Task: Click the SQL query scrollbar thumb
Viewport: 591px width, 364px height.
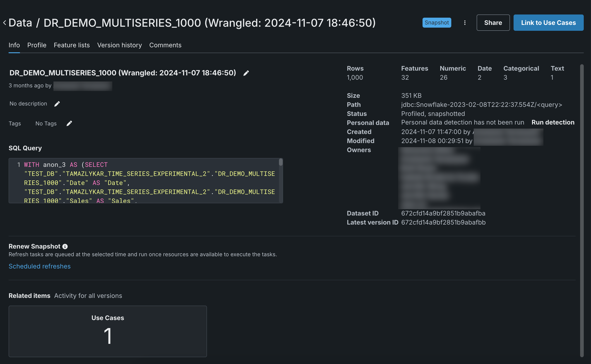Action: click(x=281, y=162)
